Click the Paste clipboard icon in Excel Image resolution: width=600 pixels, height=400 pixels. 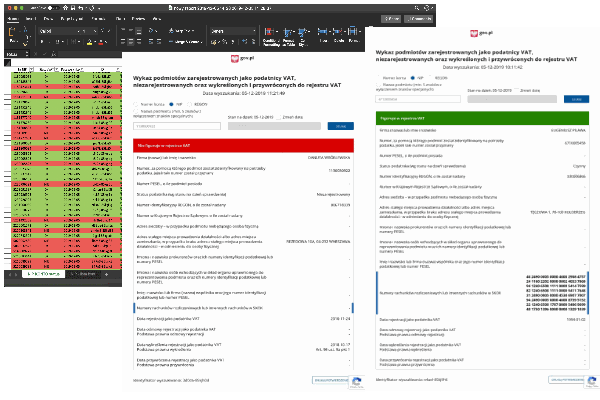[11, 34]
